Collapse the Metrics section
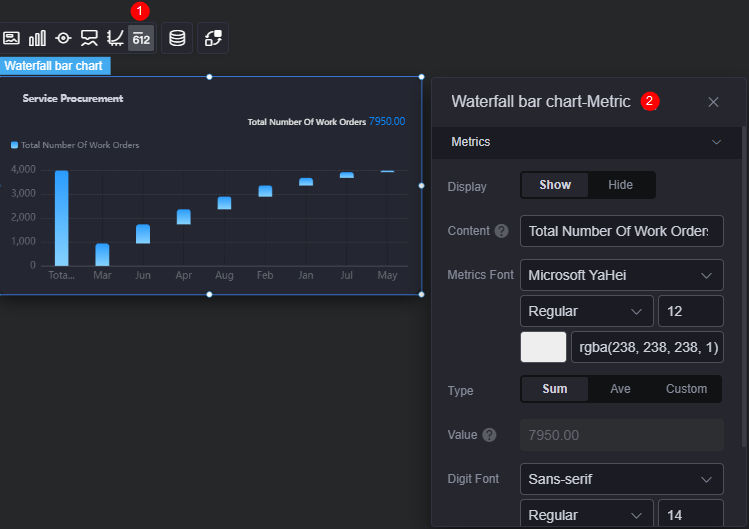749x529 pixels. coord(716,142)
